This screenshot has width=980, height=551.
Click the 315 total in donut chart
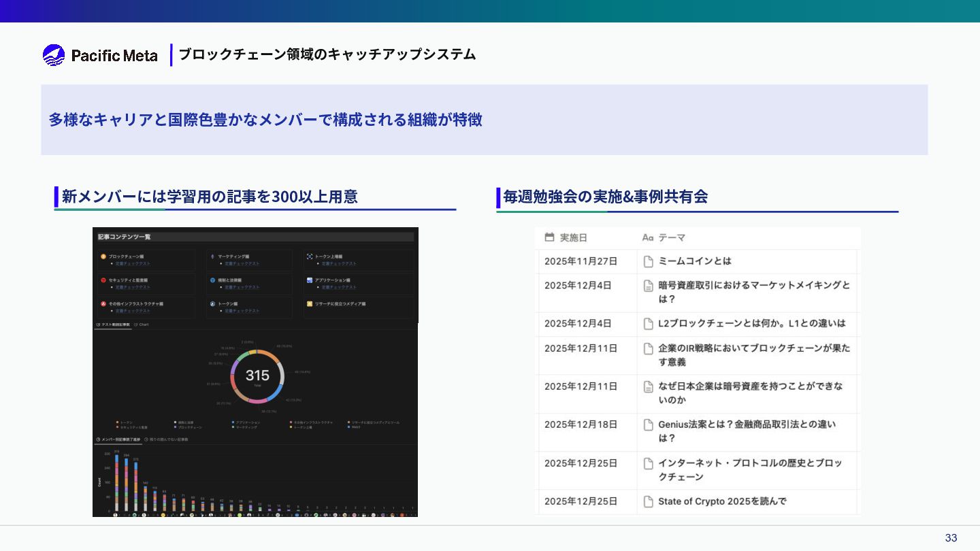(257, 375)
